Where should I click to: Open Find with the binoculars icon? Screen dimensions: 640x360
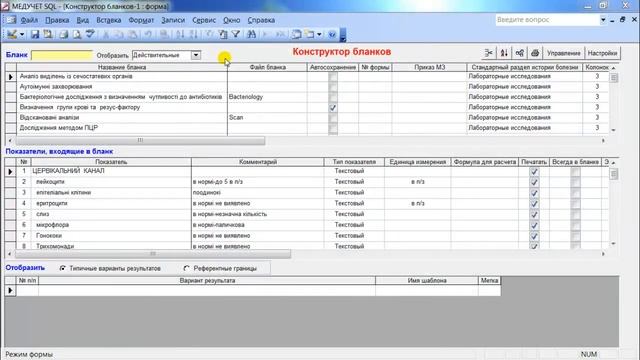251,35
